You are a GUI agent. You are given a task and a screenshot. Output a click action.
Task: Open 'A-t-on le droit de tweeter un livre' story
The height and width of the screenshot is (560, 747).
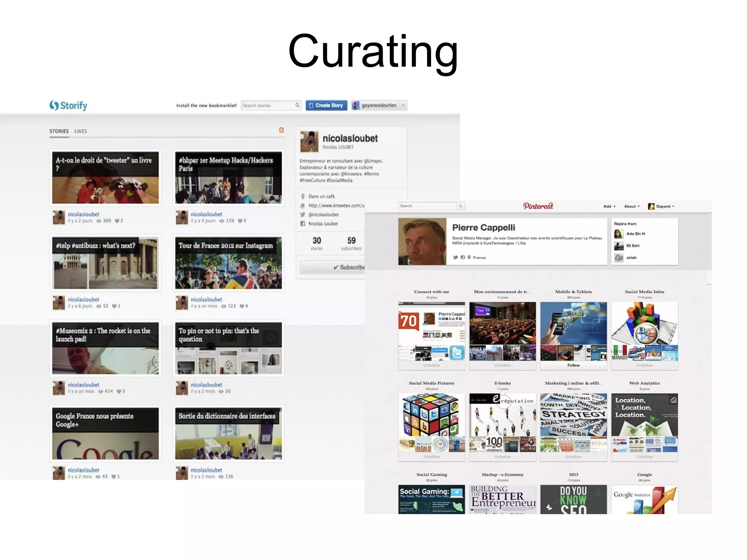coord(105,178)
